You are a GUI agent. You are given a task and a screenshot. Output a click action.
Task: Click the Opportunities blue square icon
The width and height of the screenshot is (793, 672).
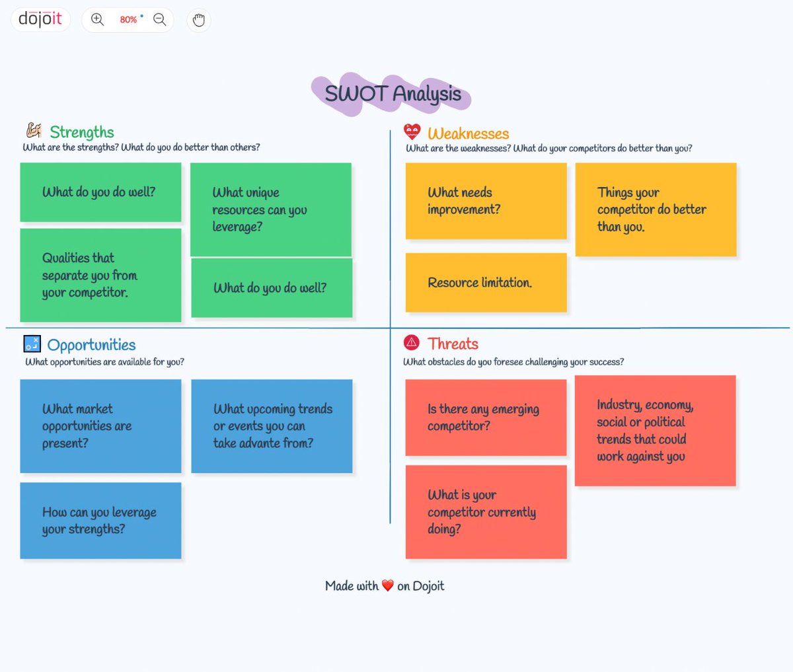32,344
